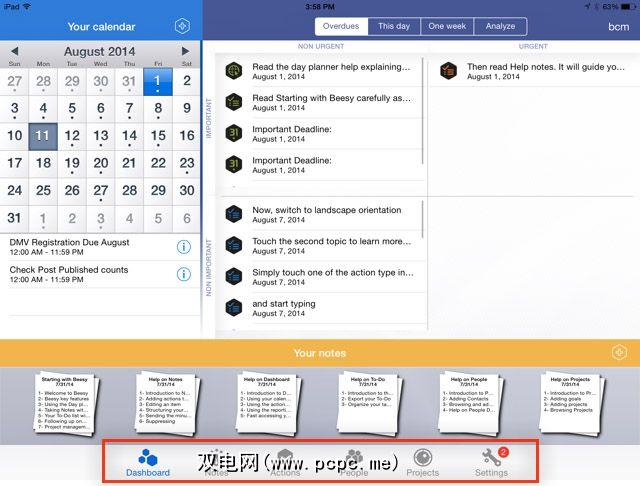Open icon of Now, switch to landscape task
640x486 pixels.
pyautogui.click(x=234, y=214)
